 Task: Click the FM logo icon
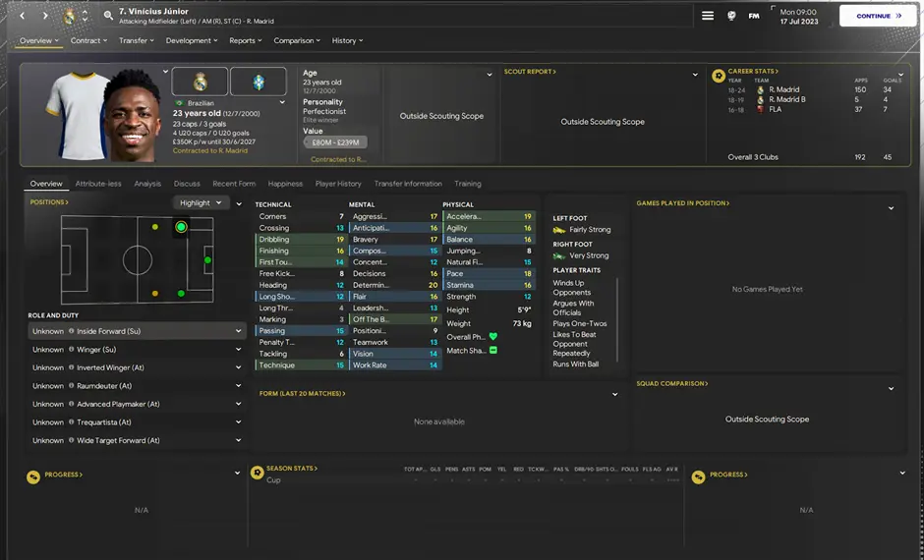click(754, 16)
